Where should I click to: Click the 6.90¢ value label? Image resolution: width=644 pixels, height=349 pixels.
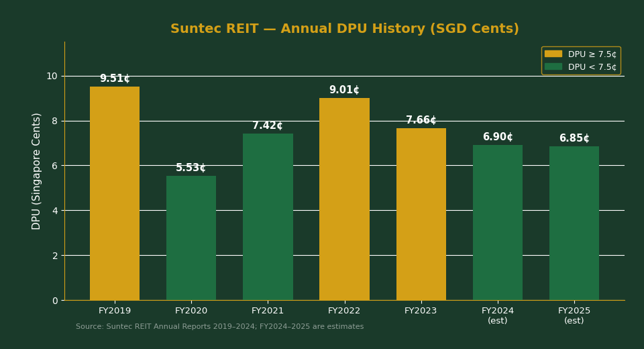pyautogui.click(x=497, y=137)
